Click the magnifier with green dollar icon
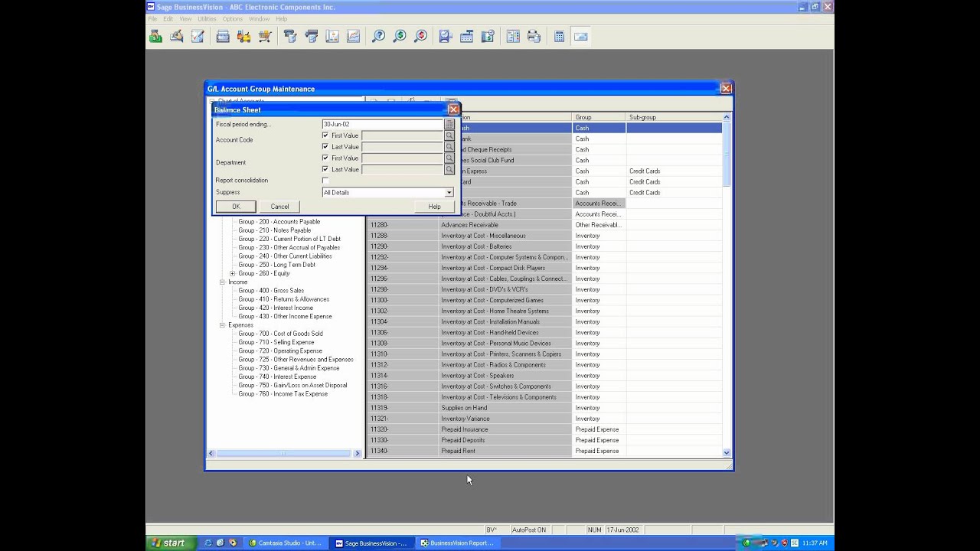980x551 pixels. 400,36
